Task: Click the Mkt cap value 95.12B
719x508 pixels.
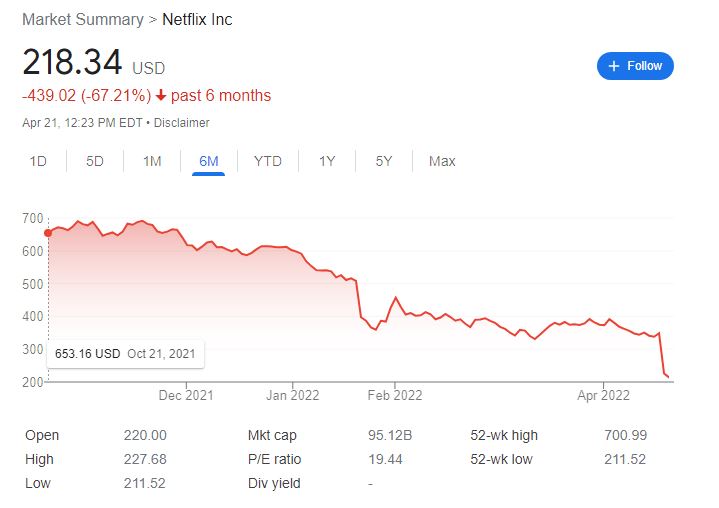Action: point(388,435)
